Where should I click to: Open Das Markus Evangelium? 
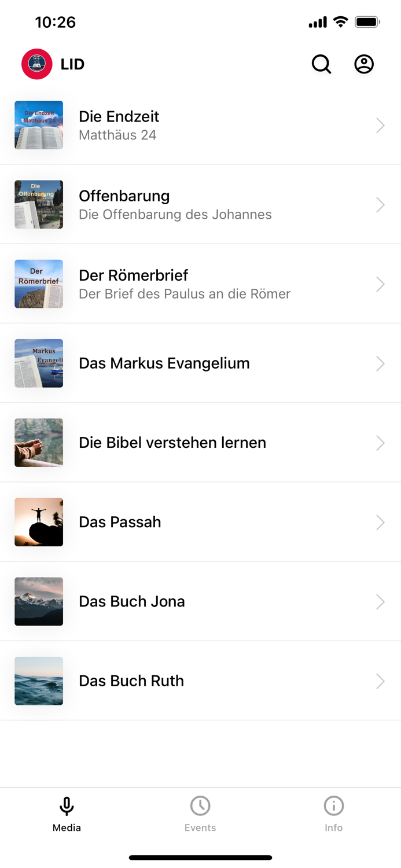164,363
